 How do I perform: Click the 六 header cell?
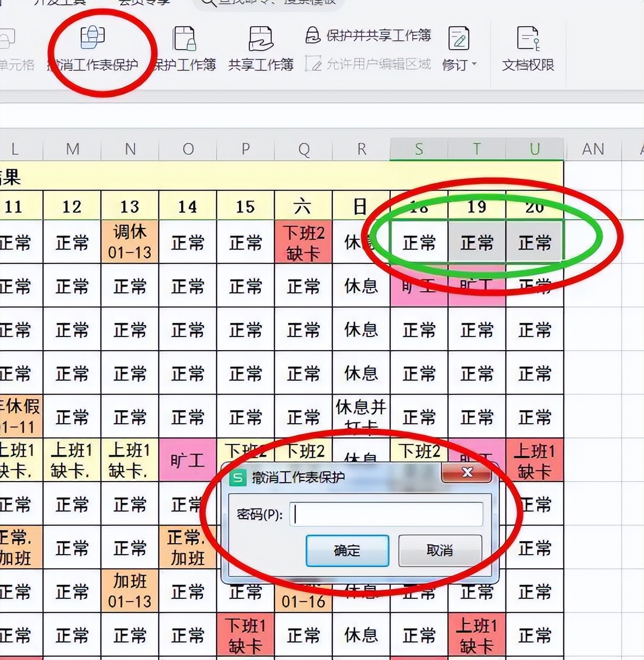[303, 206]
